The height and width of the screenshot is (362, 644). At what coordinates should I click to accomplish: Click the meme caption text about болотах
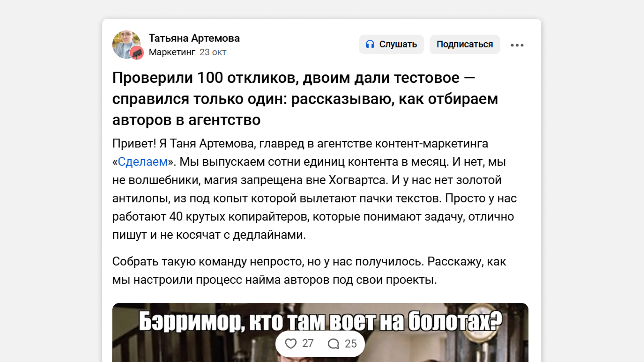tap(320, 321)
